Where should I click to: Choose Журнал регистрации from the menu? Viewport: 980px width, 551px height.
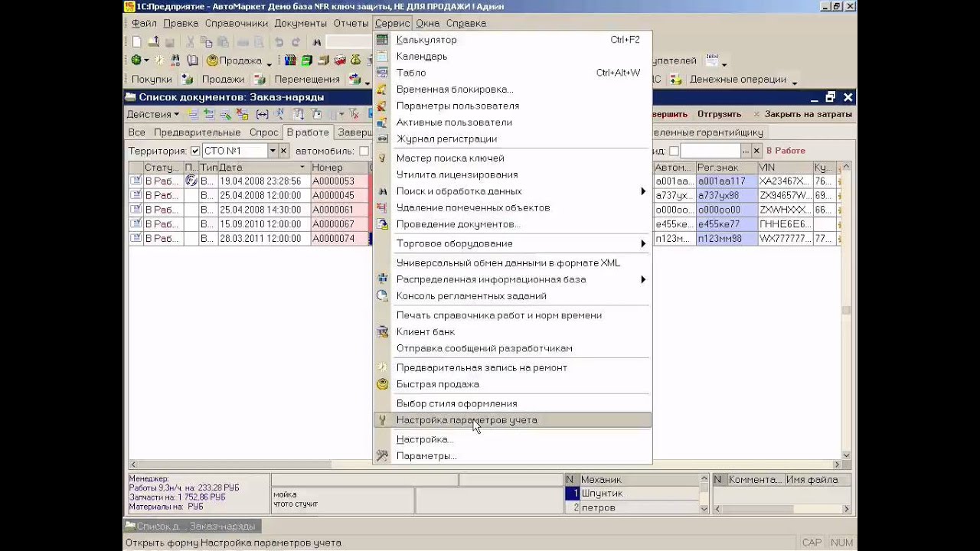[x=512, y=139]
